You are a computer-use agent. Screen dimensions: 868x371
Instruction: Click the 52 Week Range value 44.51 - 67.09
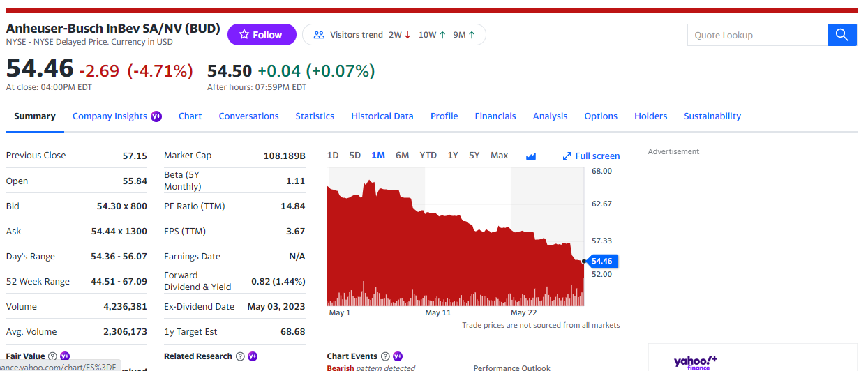[119, 282]
